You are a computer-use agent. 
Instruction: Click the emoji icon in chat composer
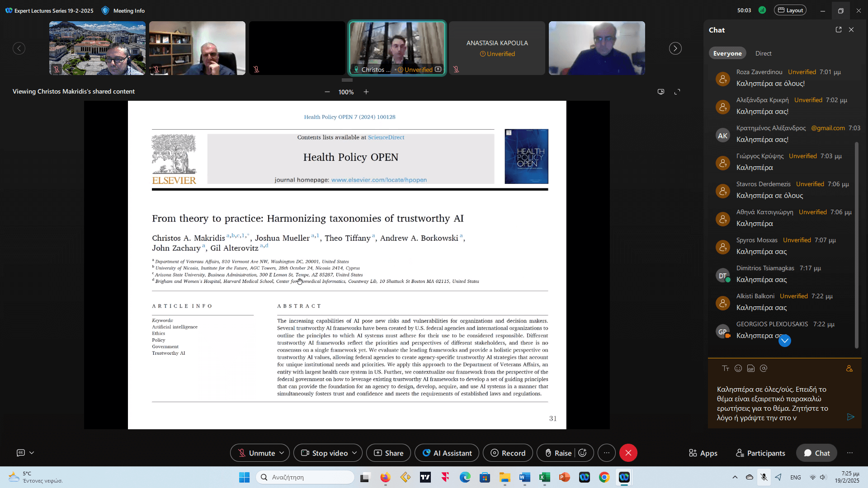click(738, 368)
